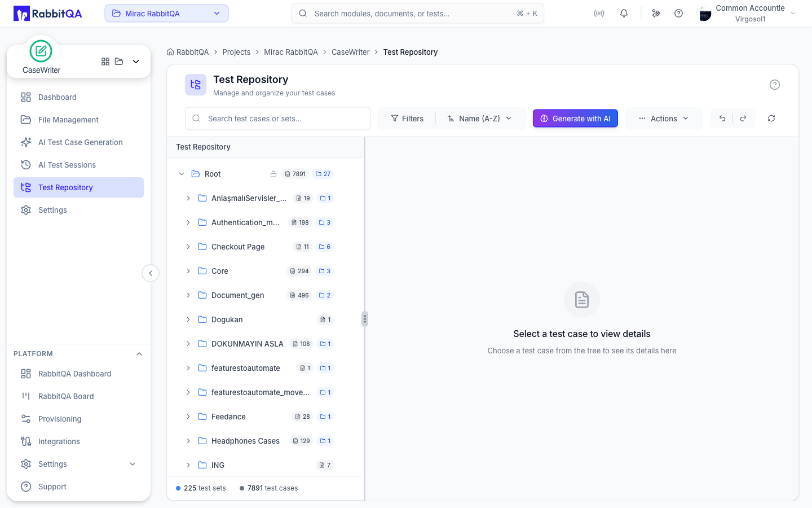Viewport: 812px width, 508px height.
Task: Open File Management
Action: pos(78,120)
